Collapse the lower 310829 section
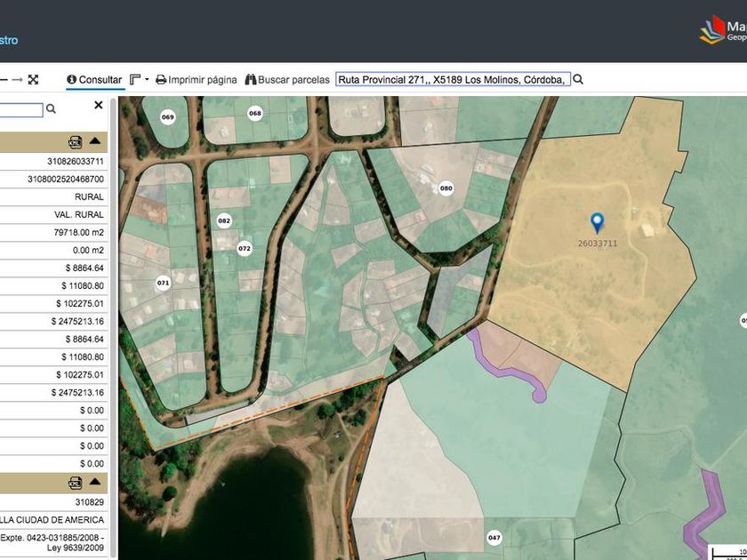The width and height of the screenshot is (747, 560). click(x=94, y=483)
